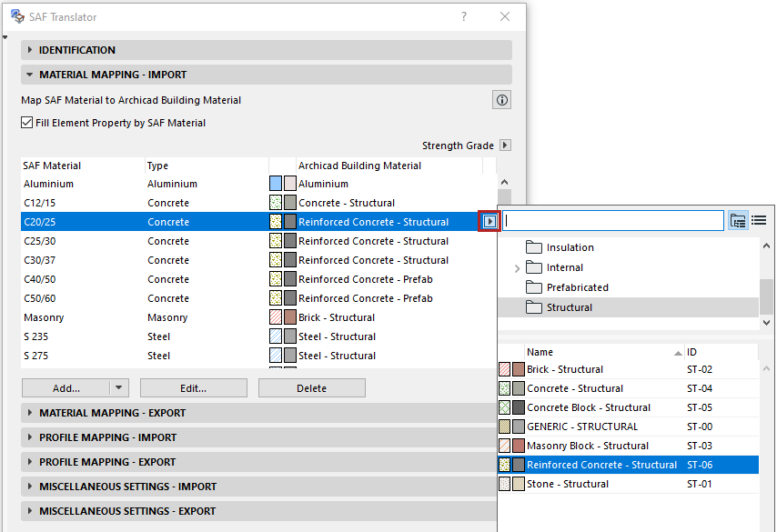The image size is (777, 532).
Task: Open the Add button dropdown arrow
Action: pos(119,387)
